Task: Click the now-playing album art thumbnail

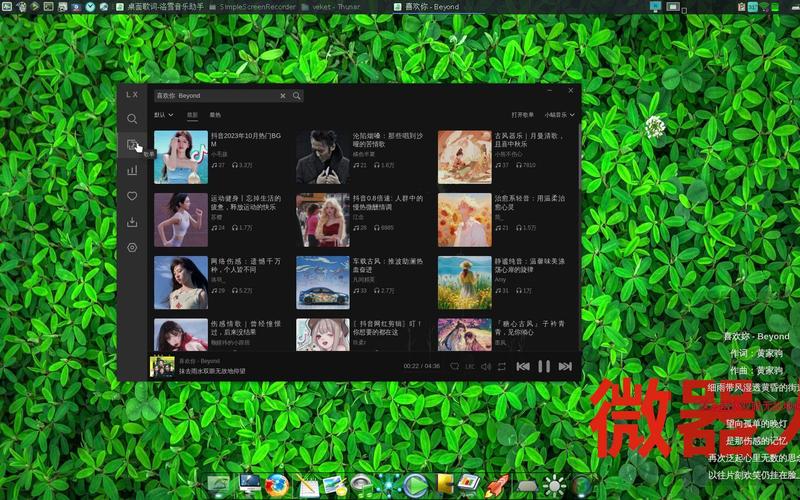Action: (162, 366)
